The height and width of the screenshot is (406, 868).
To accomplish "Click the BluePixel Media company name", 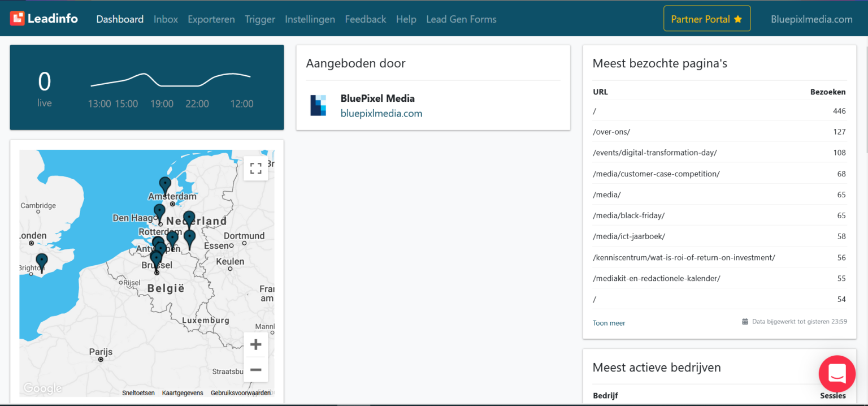I will 377,98.
